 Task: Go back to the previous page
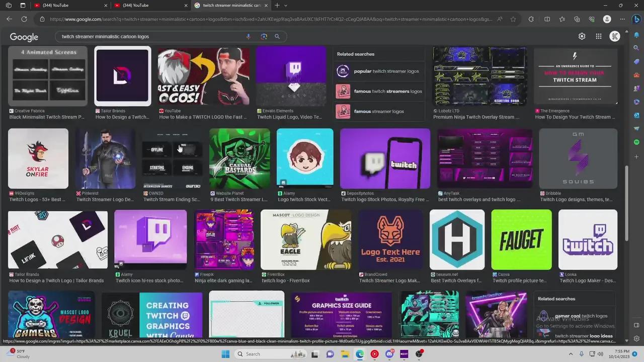(x=9, y=19)
